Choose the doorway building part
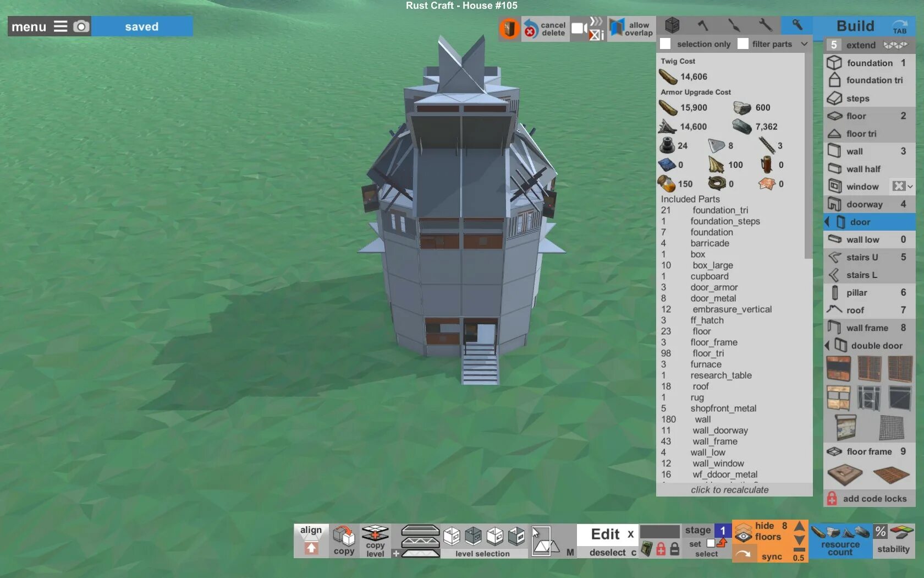Screen dimensions: 924x578 pyautogui.click(x=870, y=204)
